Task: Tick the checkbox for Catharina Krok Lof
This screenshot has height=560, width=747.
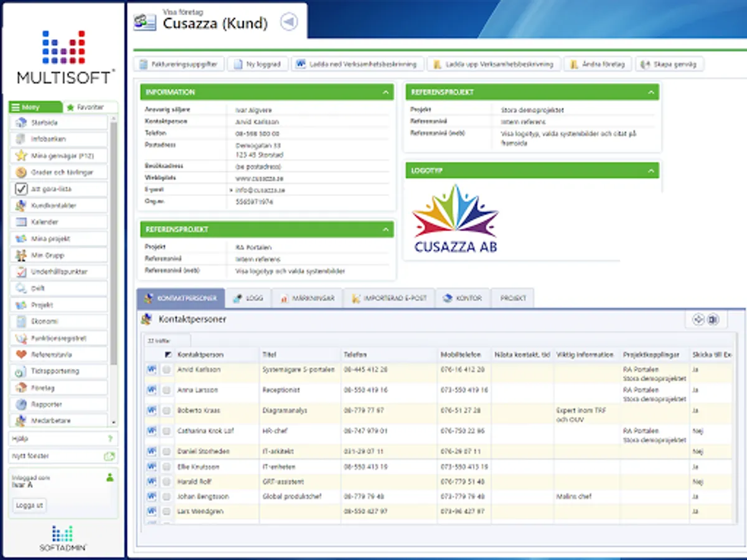Action: click(x=166, y=431)
